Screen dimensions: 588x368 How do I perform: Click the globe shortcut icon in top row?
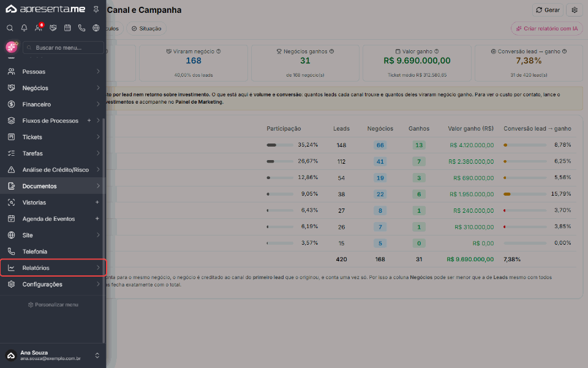(96, 28)
